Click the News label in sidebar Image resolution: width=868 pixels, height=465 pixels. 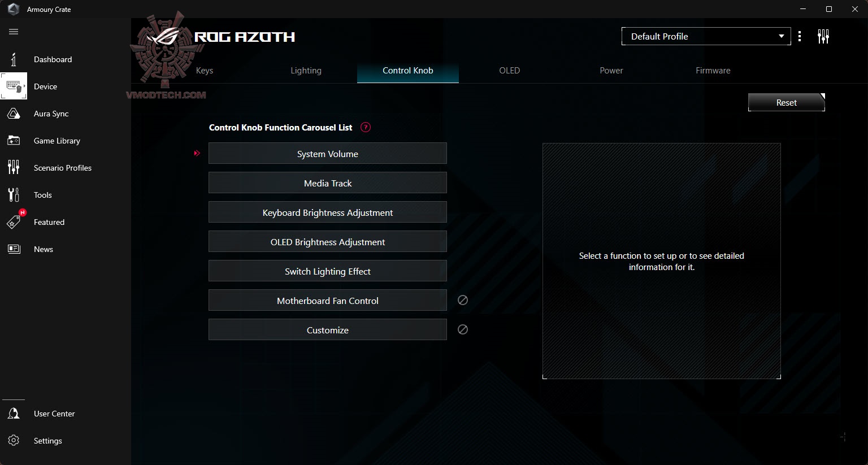pos(44,249)
